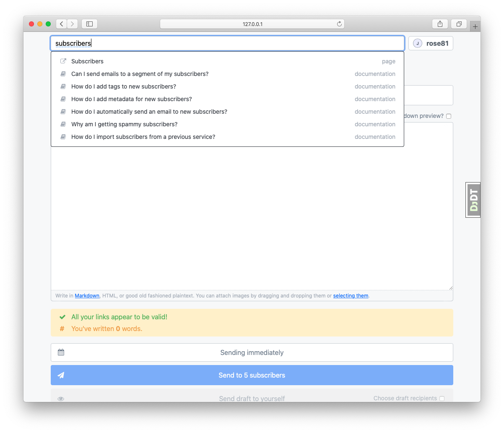Image resolution: width=504 pixels, height=433 pixels.
Task: Tick the Choose draft recipients checkbox
Action: pyautogui.click(x=442, y=399)
